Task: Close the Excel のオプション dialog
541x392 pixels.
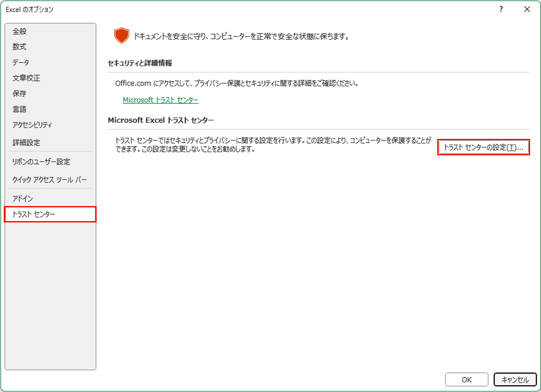Action: coord(527,9)
